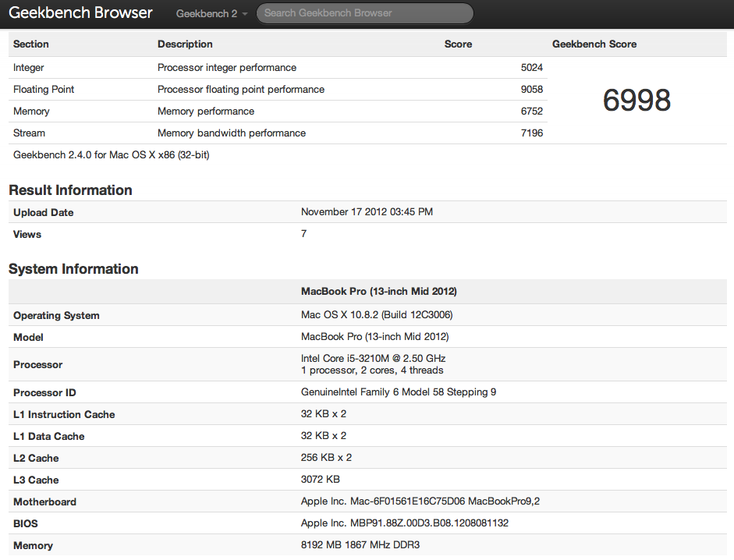The width and height of the screenshot is (734, 560).
Task: Open the Geekbench Browser home link
Action: click(x=80, y=12)
